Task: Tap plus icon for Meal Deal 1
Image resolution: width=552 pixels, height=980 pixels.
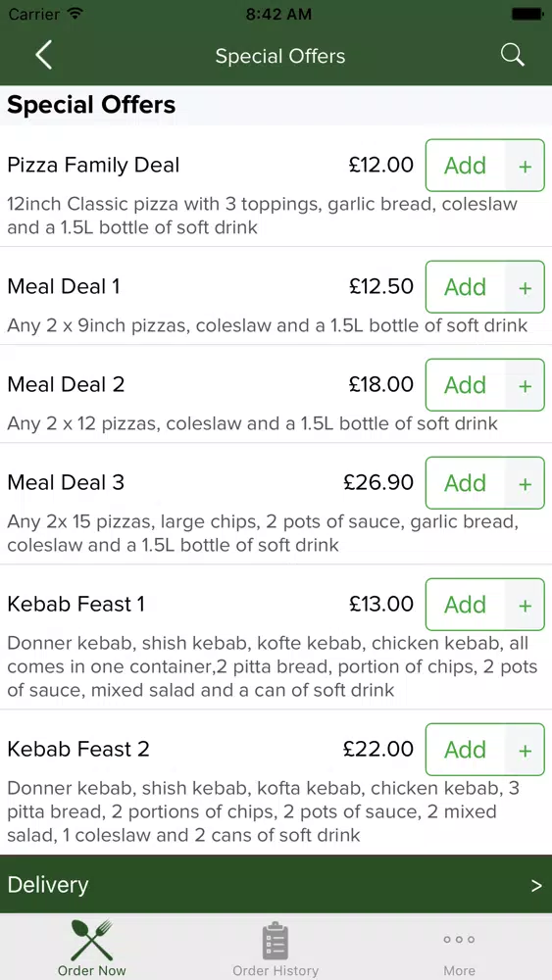Action: (x=526, y=287)
